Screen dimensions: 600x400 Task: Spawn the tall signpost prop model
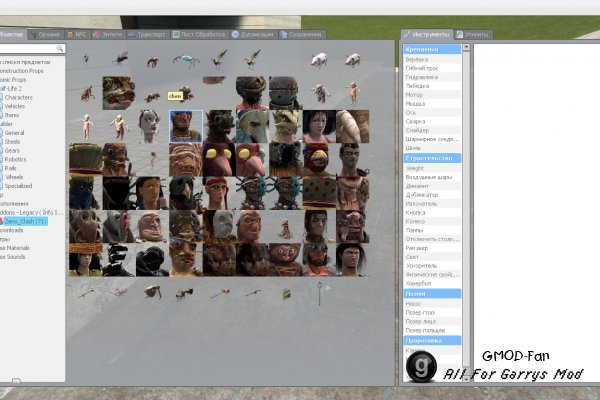[x=320, y=293]
